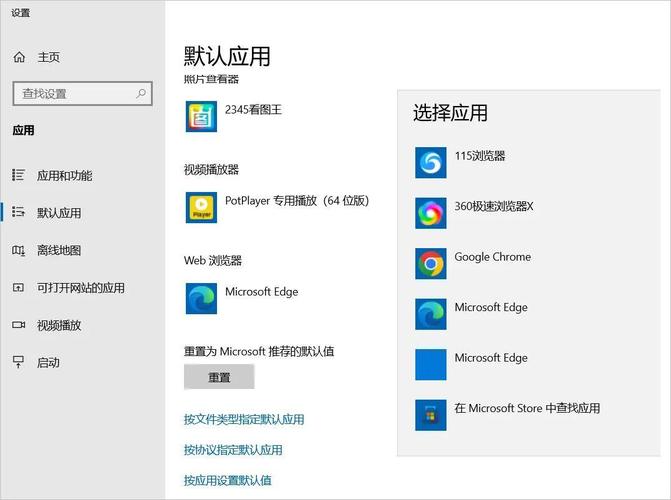Viewport: 671px width, 500px height.
Task: Choose the 360极速浏览器X icon
Action: click(x=431, y=213)
